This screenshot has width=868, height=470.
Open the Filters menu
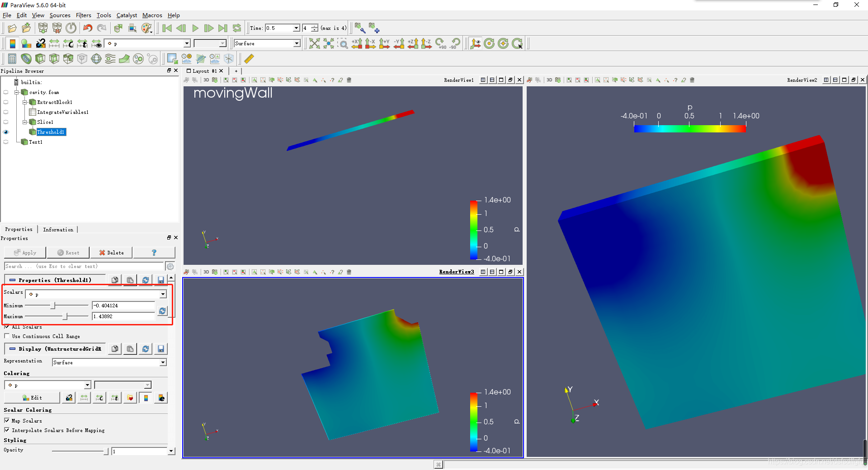tap(83, 15)
